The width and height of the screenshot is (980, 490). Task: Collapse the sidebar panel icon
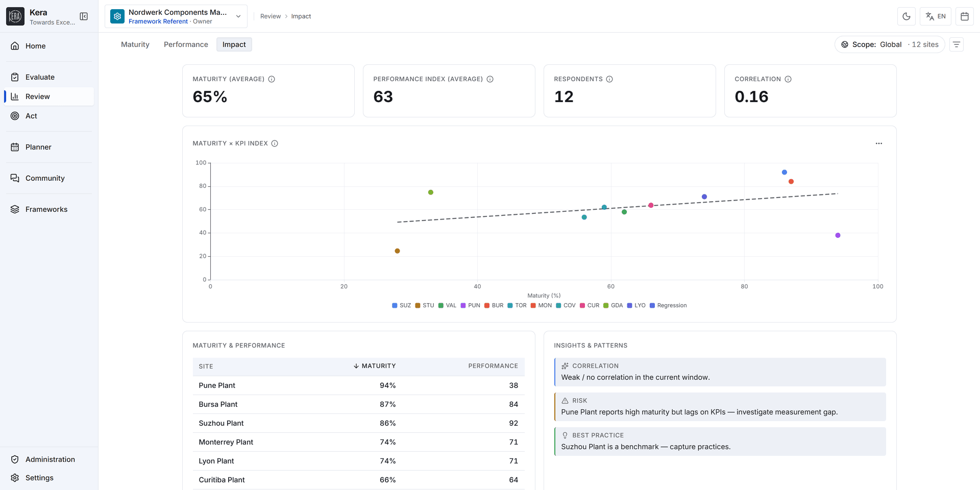(84, 16)
